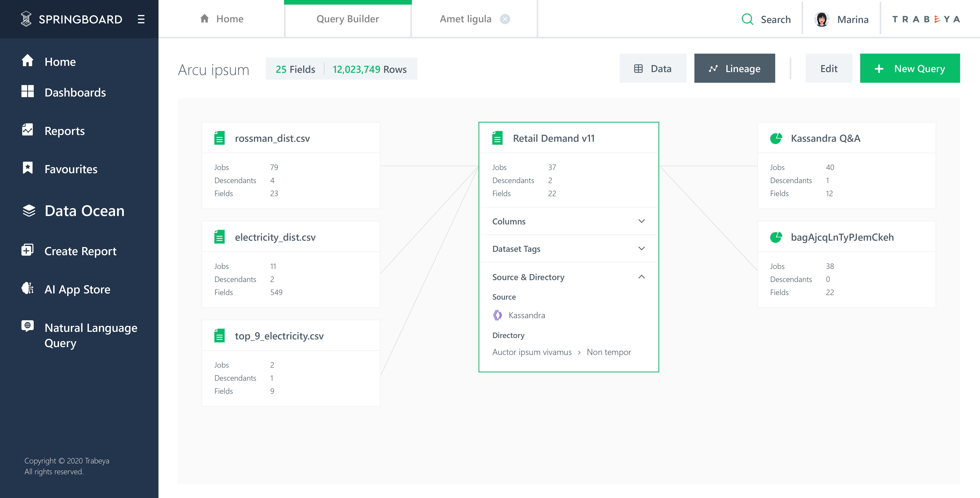
Task: Select the Lineage view button
Action: point(734,69)
